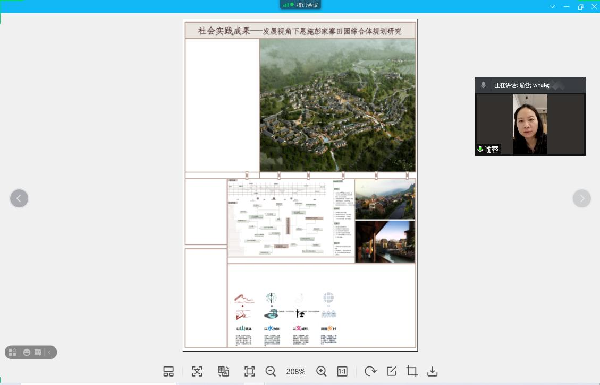Click the speaker's video thumbnail
The width and height of the screenshot is (600, 385).
(x=530, y=124)
